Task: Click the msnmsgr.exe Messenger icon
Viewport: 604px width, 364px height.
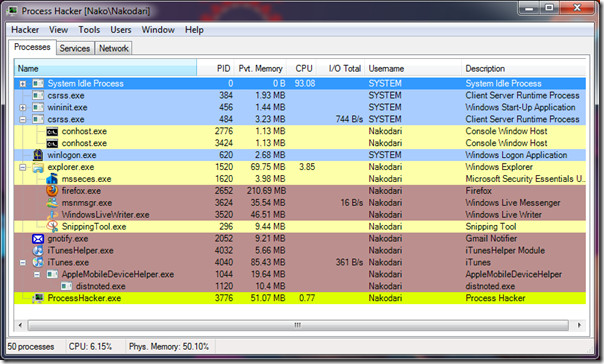Action: coord(52,203)
